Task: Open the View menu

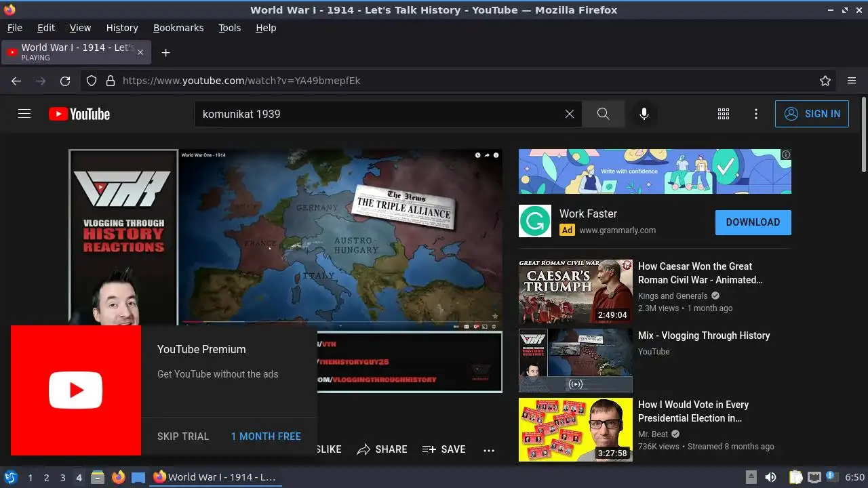Action: [80, 28]
